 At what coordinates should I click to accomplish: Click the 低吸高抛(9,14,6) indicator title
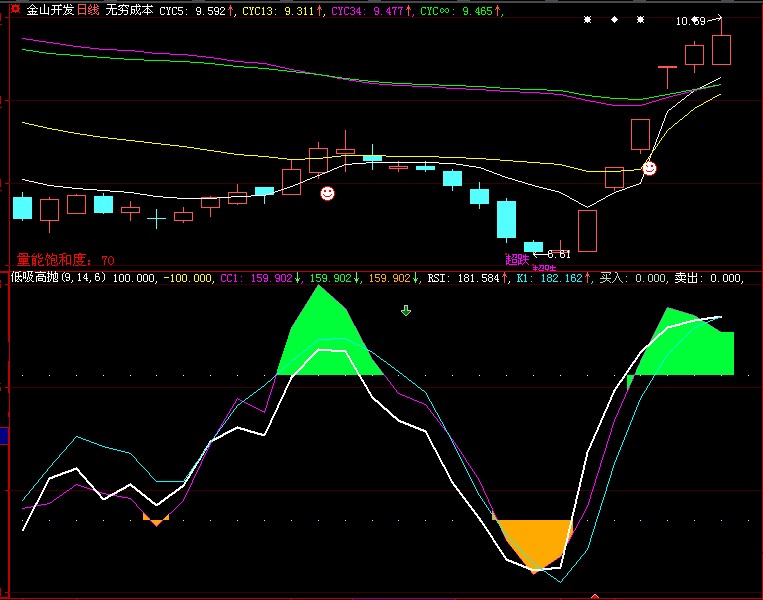tap(58, 277)
